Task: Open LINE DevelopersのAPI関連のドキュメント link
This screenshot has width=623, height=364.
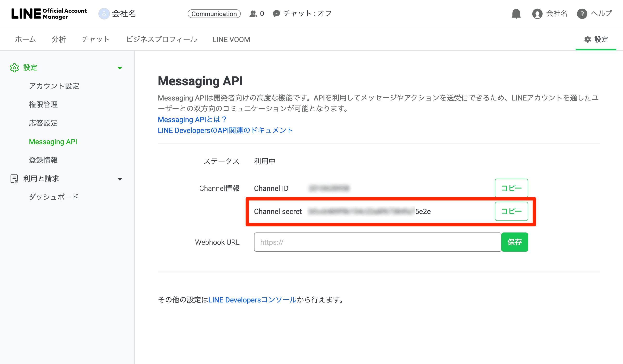Action: [x=225, y=131]
